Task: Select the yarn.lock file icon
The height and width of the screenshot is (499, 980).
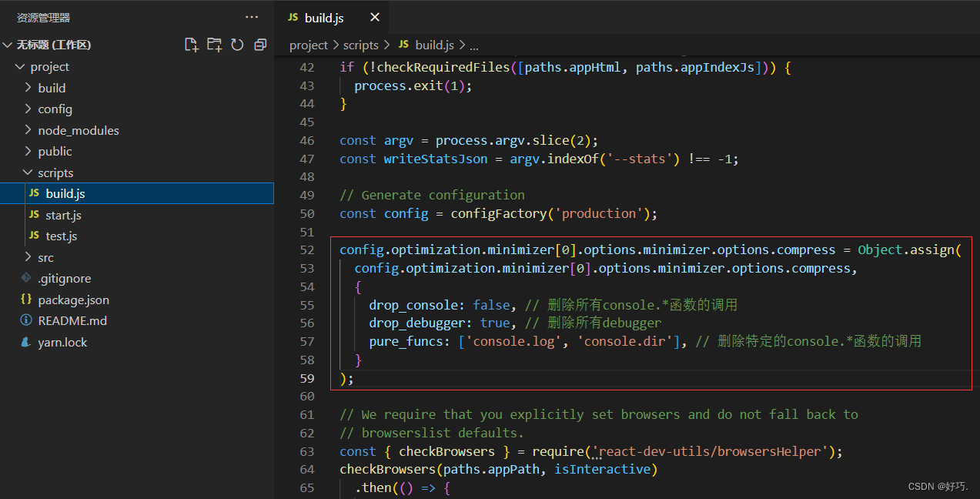Action: pos(26,341)
